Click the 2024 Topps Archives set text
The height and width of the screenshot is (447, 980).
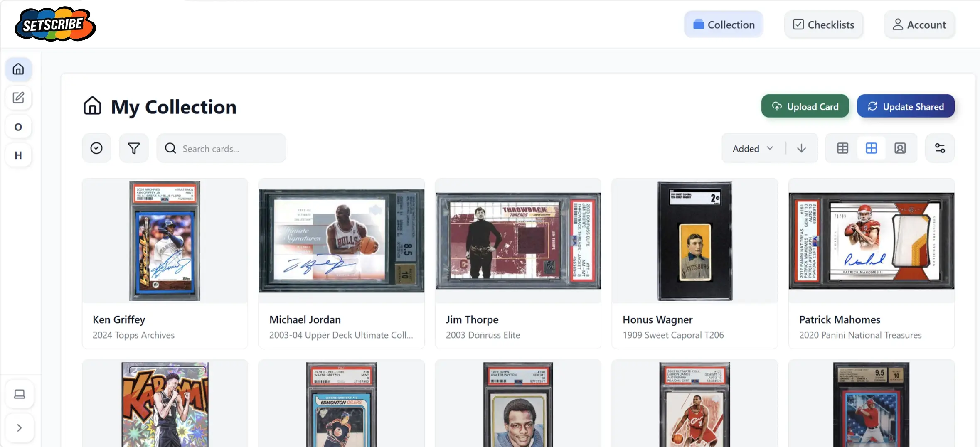133,335
